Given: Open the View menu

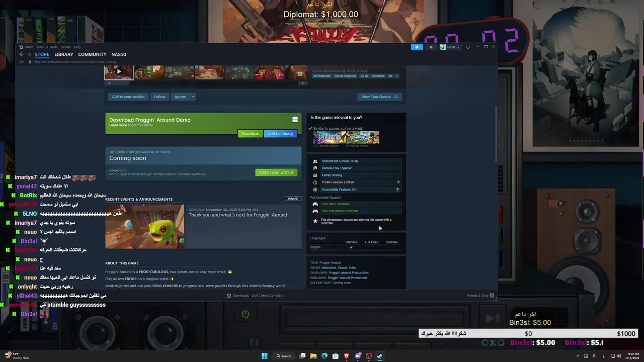Looking at the screenshot, I should [40, 47].
